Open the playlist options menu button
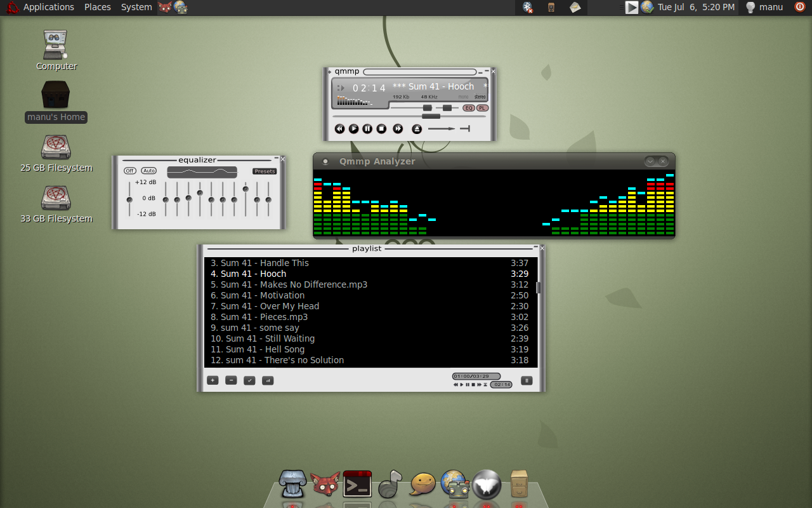The width and height of the screenshot is (812, 508). coord(526,380)
